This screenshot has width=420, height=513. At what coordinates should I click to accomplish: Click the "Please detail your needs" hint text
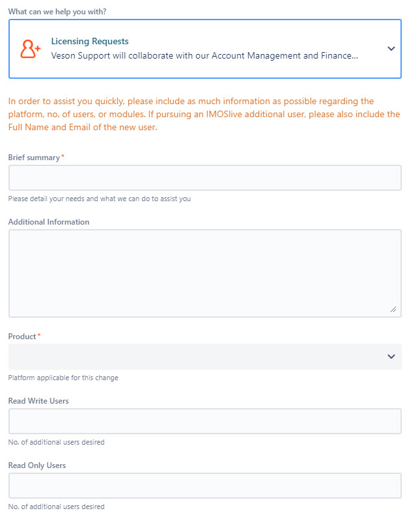[x=100, y=199]
